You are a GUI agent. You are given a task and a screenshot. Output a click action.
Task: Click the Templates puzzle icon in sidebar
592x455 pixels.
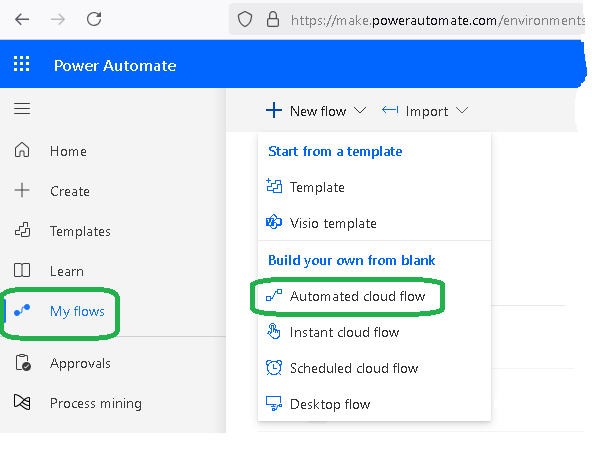click(x=22, y=230)
